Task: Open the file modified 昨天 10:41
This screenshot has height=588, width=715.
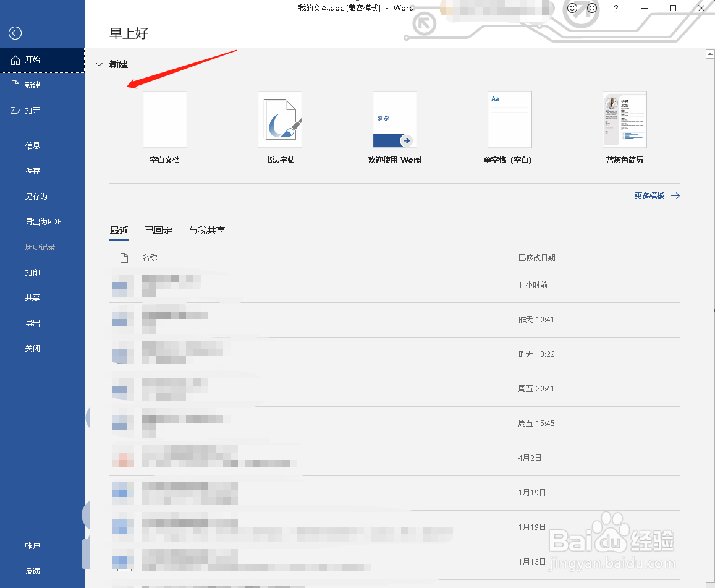Action: click(x=395, y=320)
